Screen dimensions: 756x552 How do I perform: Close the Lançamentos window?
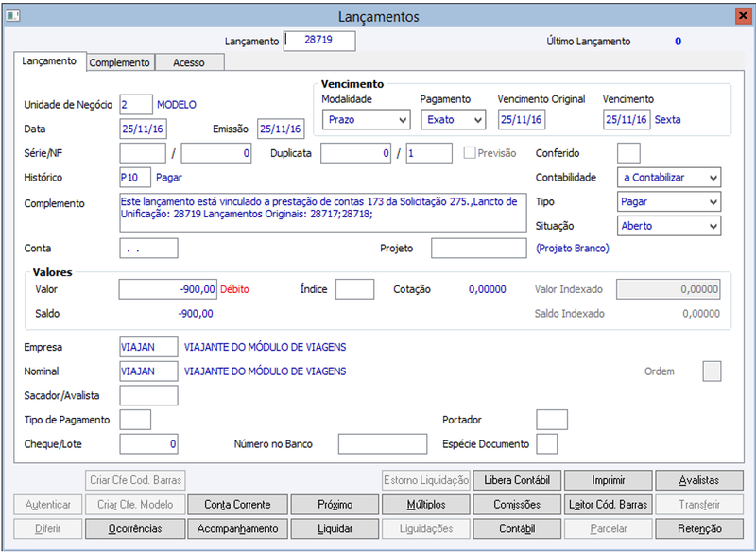pos(742,16)
